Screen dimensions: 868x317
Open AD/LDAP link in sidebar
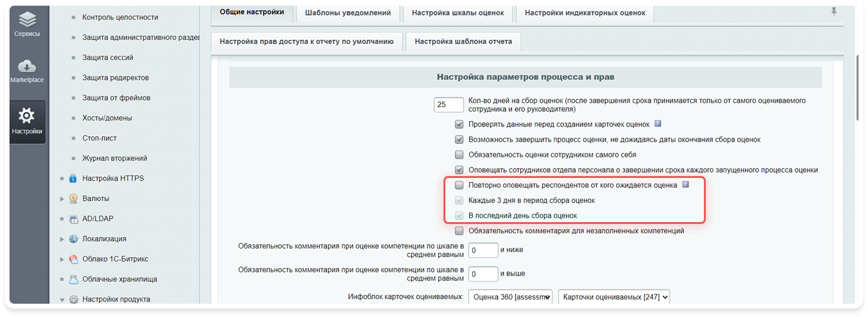pos(98,219)
